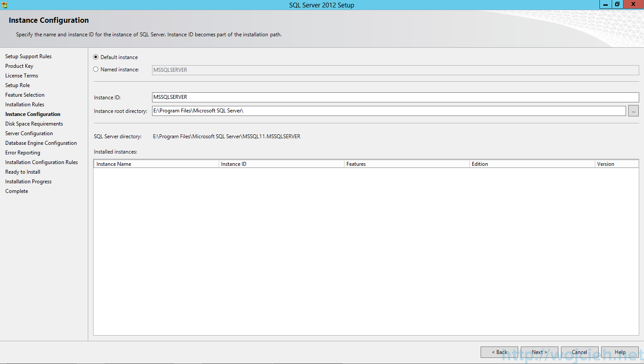Viewport: 644px width, 364px height.
Task: Click the Next button
Action: [540, 352]
